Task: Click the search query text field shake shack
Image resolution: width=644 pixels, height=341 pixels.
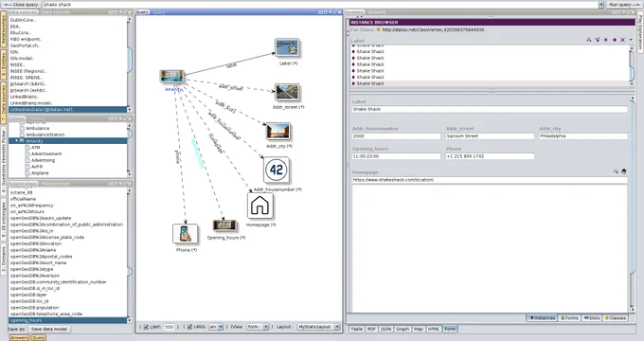Action: click(x=320, y=5)
